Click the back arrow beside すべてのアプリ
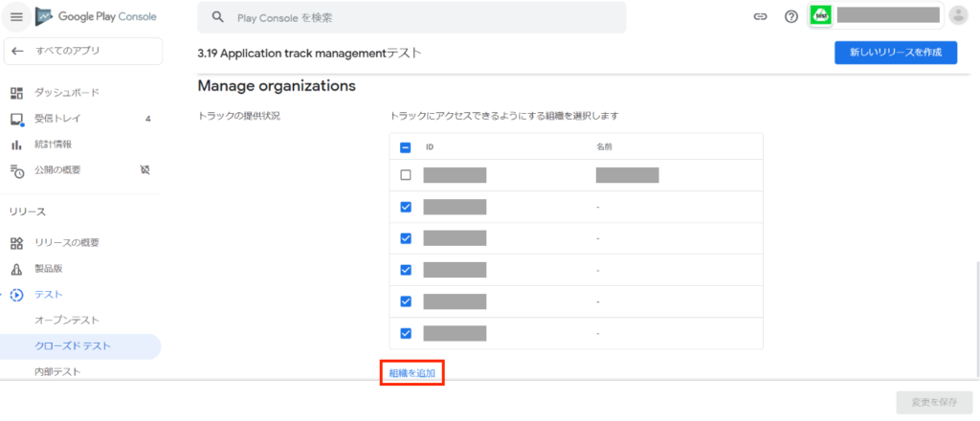Viewport: 980px width, 421px height. 18,51
